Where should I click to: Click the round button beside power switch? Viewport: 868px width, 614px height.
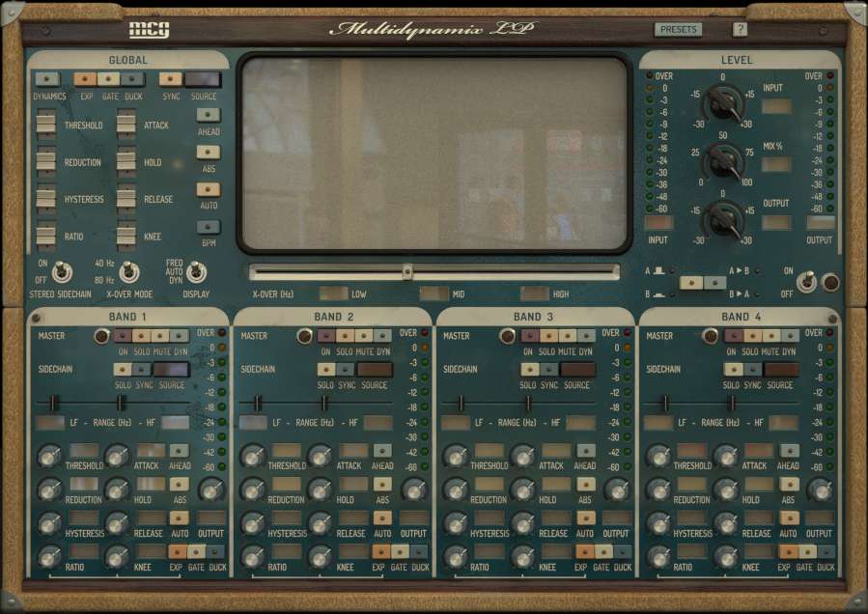(x=830, y=282)
